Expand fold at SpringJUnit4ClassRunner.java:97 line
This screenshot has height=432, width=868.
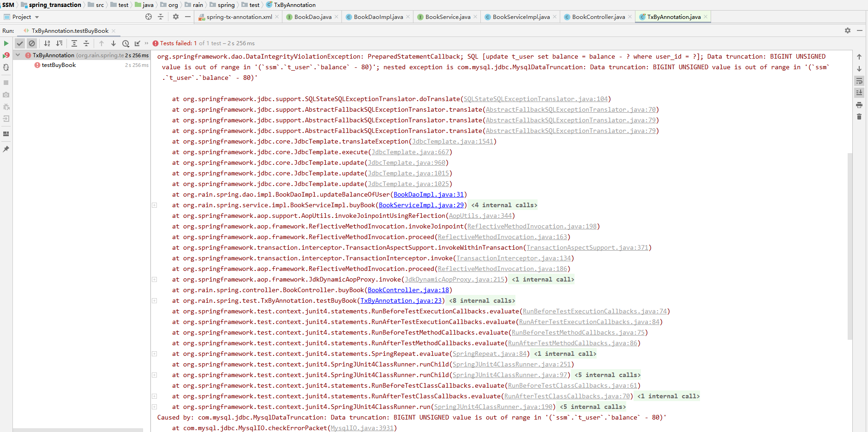(155, 375)
